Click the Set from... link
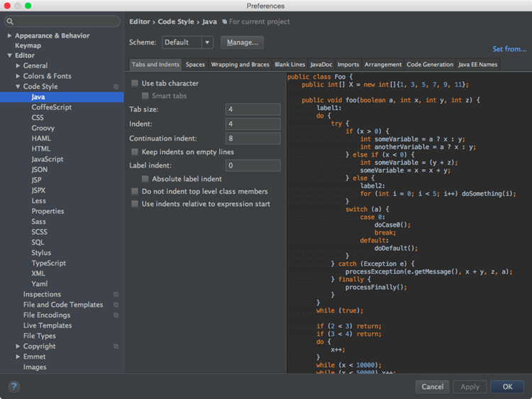The width and height of the screenshot is (532, 399). (509, 49)
